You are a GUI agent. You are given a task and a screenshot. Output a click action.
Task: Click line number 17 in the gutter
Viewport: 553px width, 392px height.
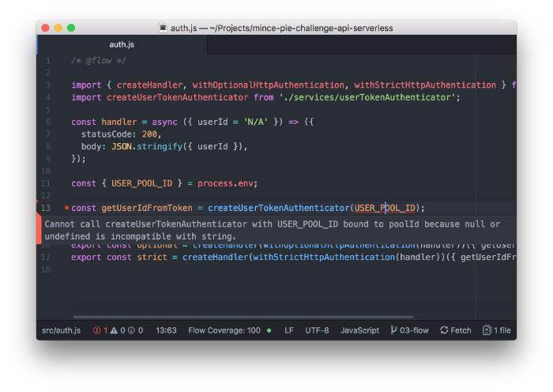(x=46, y=257)
